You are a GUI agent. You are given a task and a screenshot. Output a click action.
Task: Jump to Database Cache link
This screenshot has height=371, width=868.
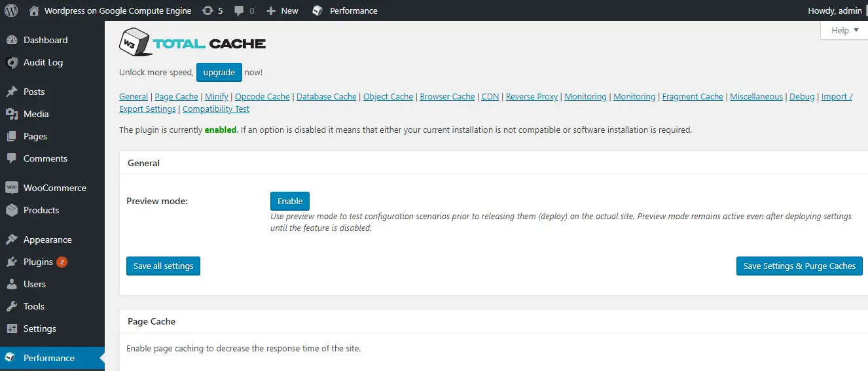327,96
